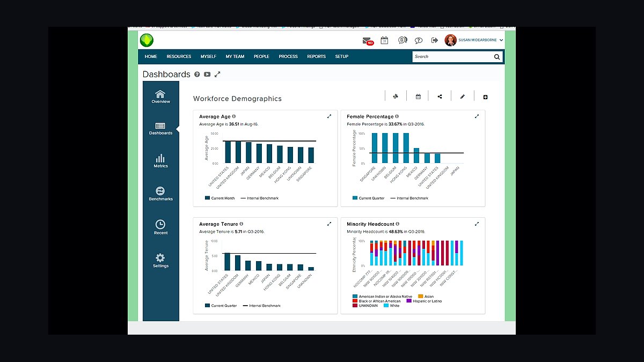Open the HOME menu
Image resolution: width=644 pixels, height=362 pixels.
click(x=151, y=56)
